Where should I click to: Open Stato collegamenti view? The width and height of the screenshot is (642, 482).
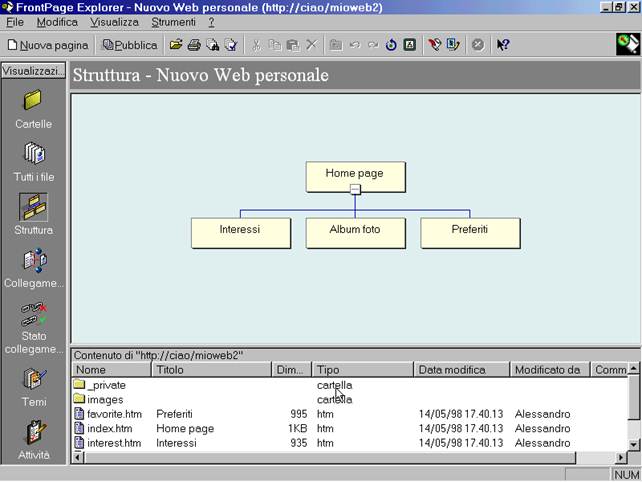pos(34,328)
